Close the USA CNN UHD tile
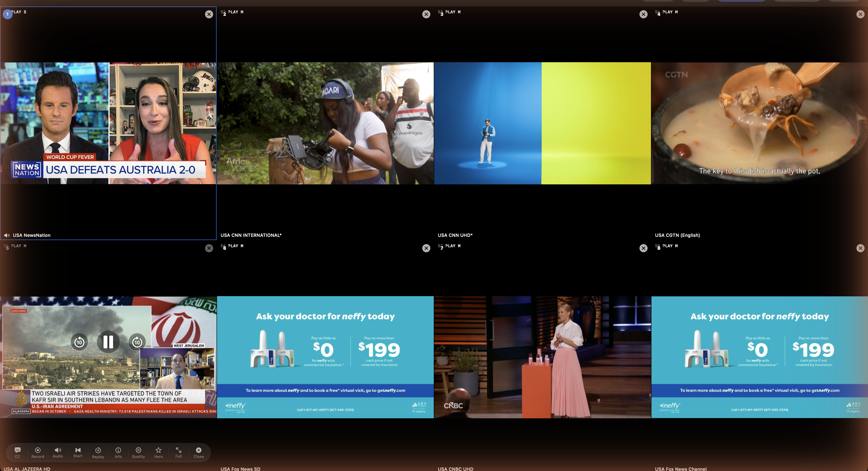The width and height of the screenshot is (868, 471). point(643,14)
